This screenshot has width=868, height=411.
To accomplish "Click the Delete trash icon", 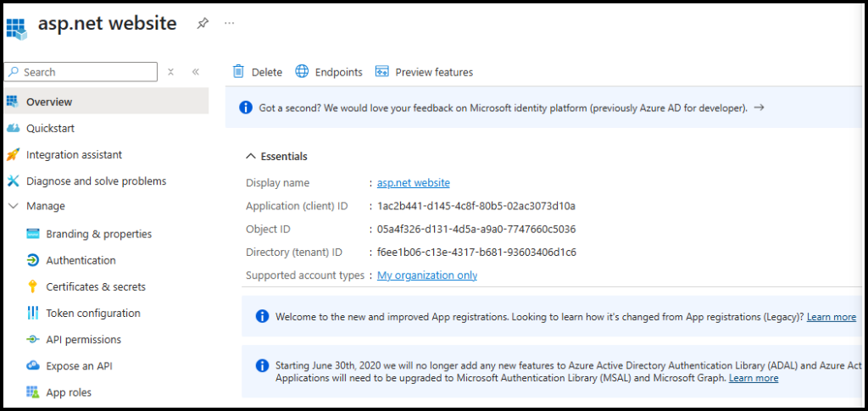I will coord(239,72).
